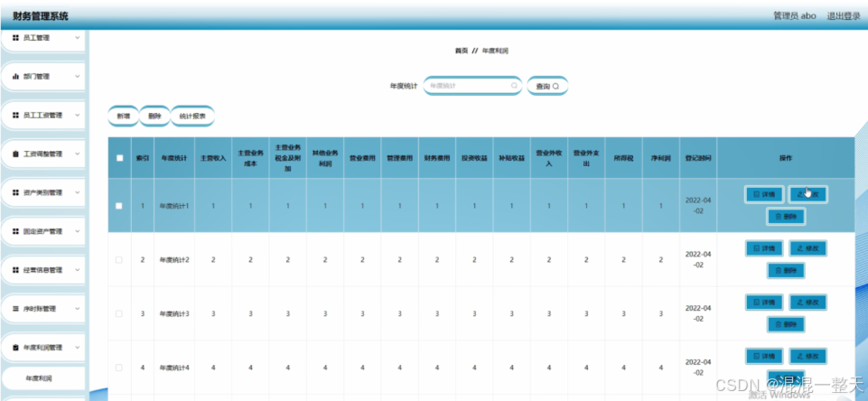Image resolution: width=868 pixels, height=401 pixels.
Task: Open 详情 for row 年度统计3
Action: [764, 302]
